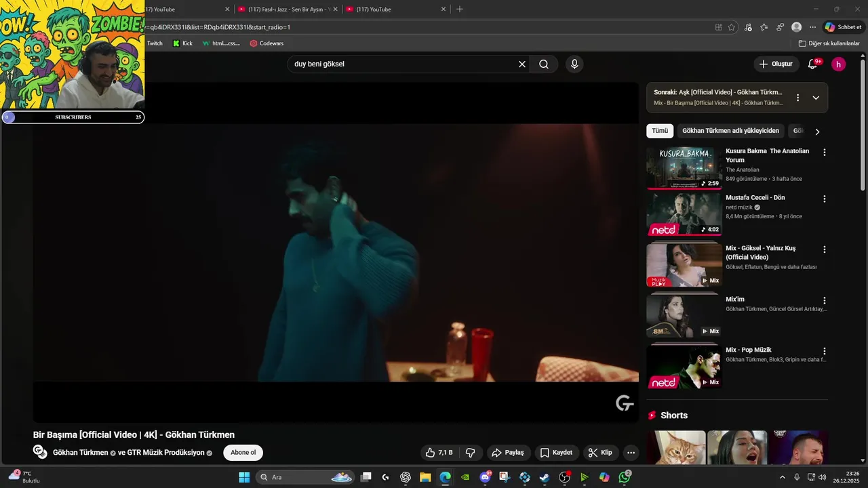Open the volume icon in system tray
The image size is (868, 488).
click(x=822, y=477)
